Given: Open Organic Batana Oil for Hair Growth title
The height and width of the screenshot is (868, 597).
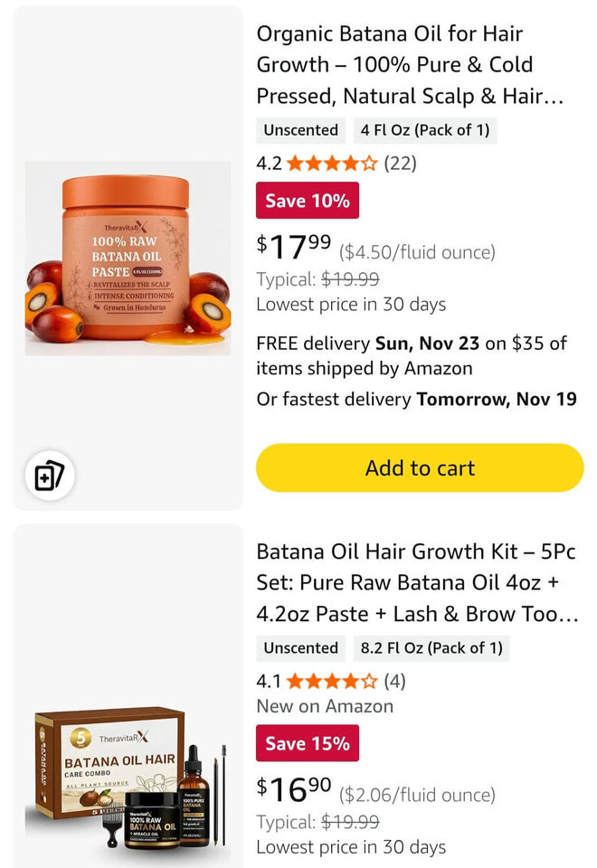Looking at the screenshot, I should pos(410,65).
